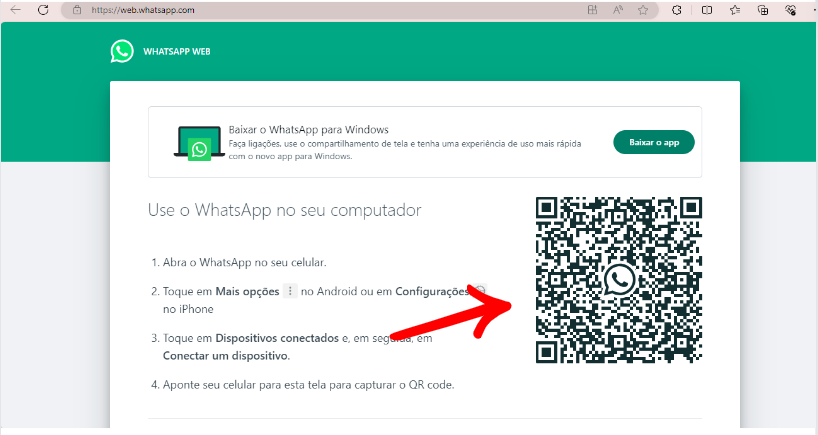This screenshot has width=818, height=435.
Task: Click step 1 Abra o WhatsApp text
Action: 244,262
